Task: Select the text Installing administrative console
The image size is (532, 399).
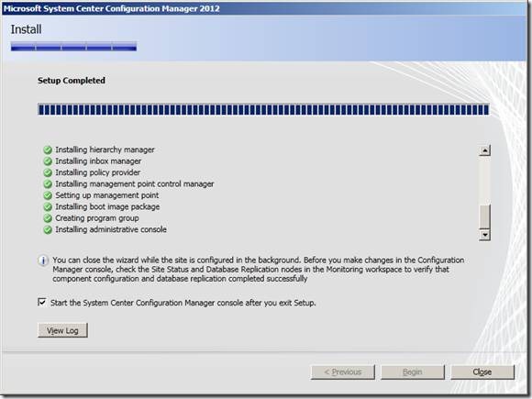Action: tap(111, 229)
